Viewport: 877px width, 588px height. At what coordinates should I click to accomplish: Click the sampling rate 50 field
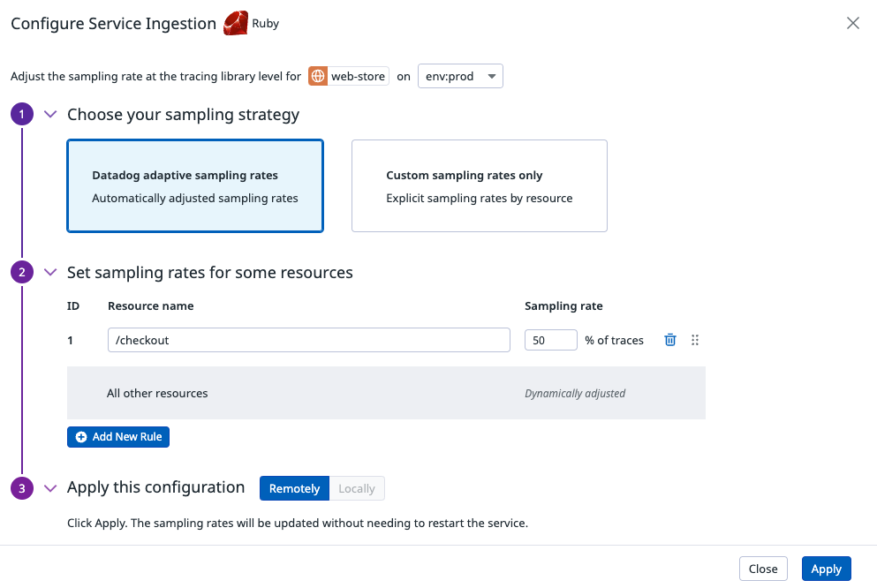(x=550, y=340)
